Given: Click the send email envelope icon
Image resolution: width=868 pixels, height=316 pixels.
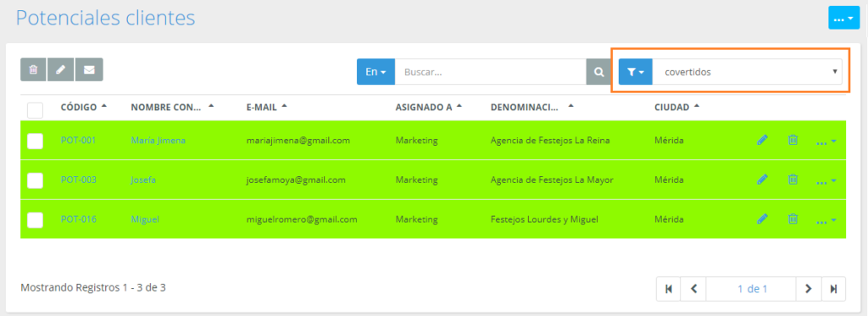Looking at the screenshot, I should [x=89, y=69].
